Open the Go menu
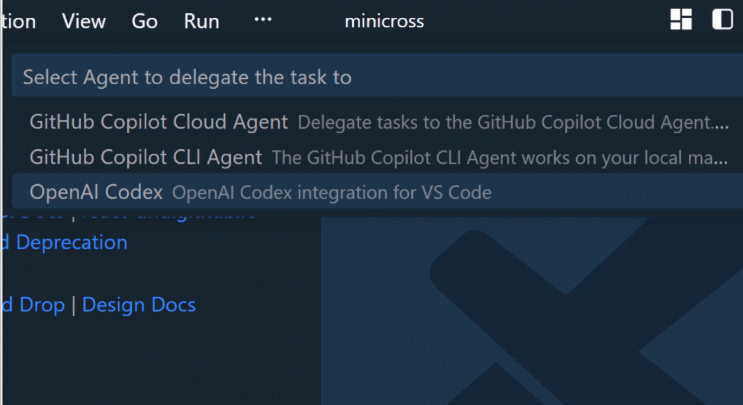Screen dimensions: 743x405 145,21
